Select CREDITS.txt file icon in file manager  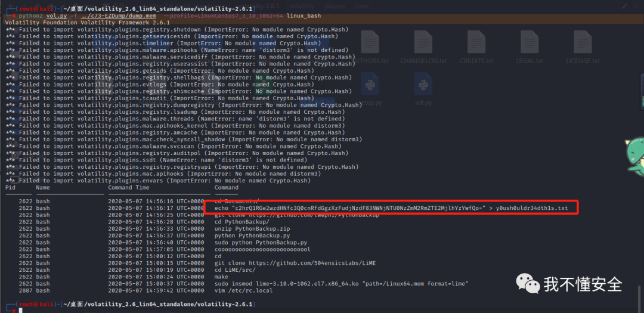pos(476,47)
